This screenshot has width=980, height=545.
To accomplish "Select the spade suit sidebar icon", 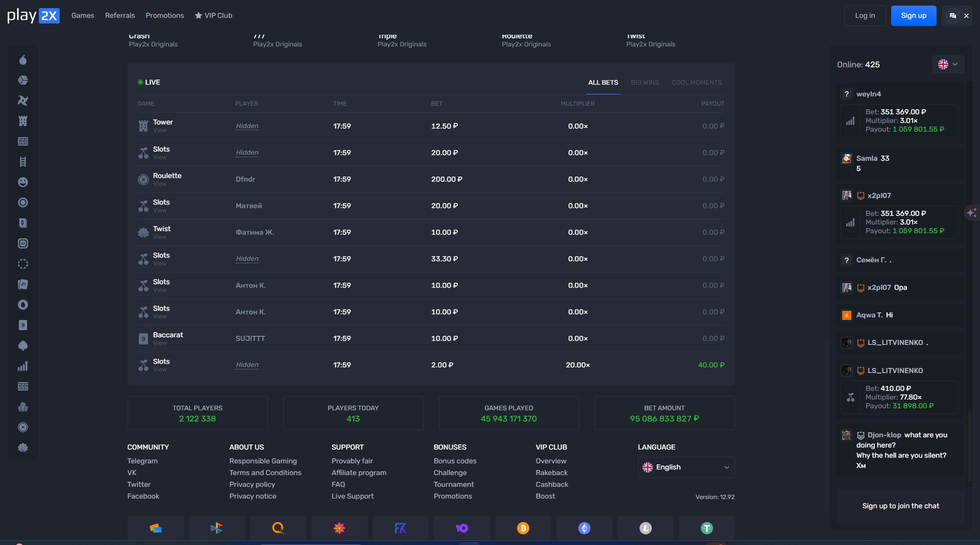I will coord(23,345).
